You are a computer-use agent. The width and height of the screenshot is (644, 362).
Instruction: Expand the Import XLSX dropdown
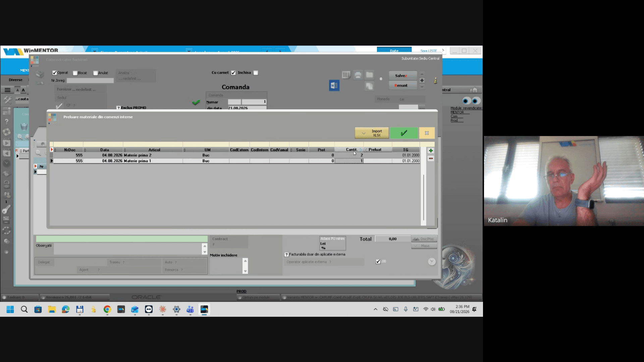[x=364, y=133]
